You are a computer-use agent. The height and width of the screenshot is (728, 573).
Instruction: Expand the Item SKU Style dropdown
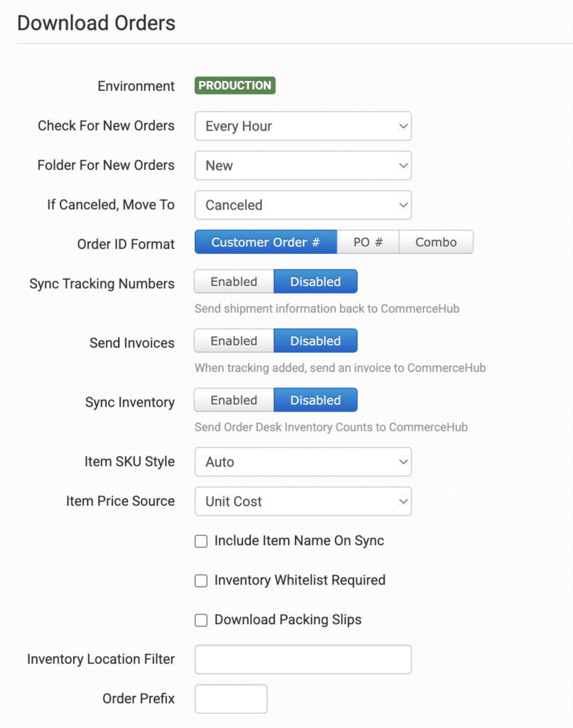303,462
